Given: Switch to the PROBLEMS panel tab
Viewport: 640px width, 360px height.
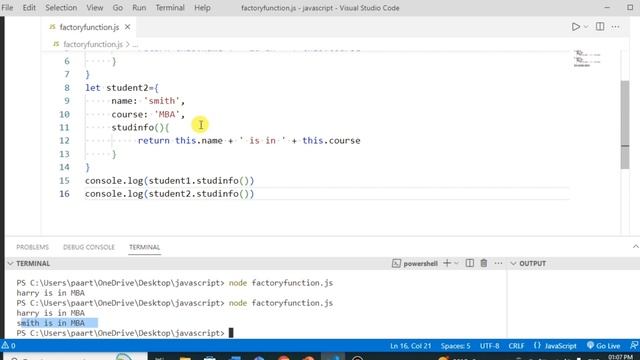Looking at the screenshot, I should point(32,247).
